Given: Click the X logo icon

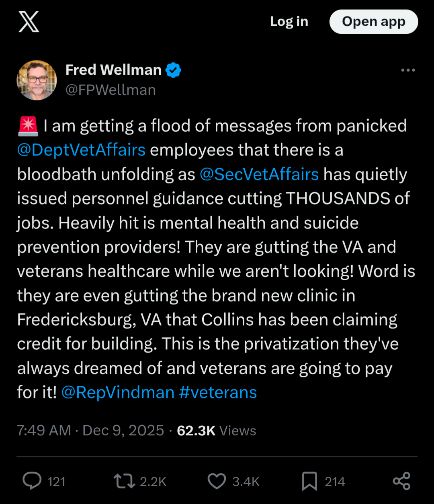Looking at the screenshot, I should point(29,22).
